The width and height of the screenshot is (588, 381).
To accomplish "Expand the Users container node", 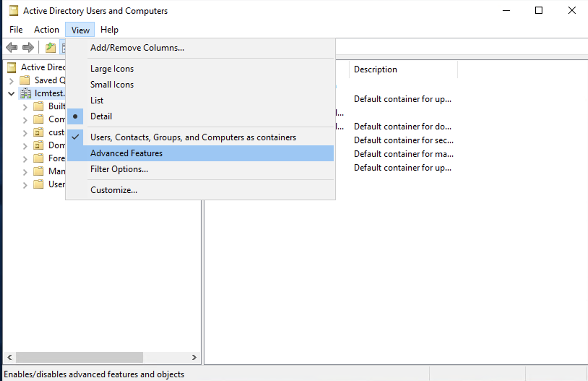I will pos(25,185).
